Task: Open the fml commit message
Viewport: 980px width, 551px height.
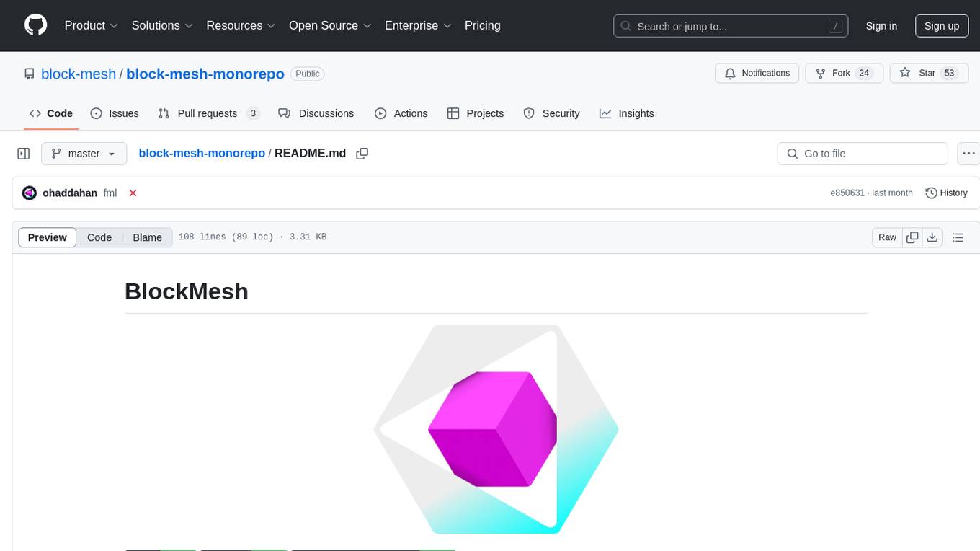Action: 110,193
